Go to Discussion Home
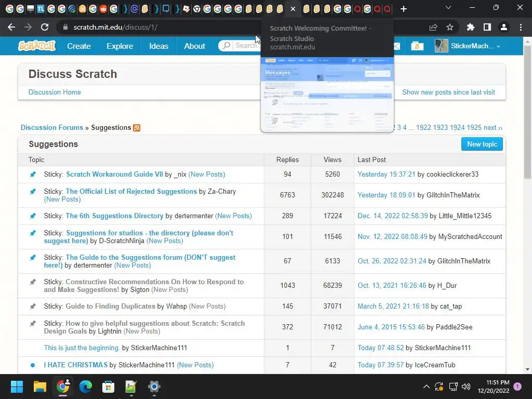The height and width of the screenshot is (399, 532). pyautogui.click(x=55, y=92)
